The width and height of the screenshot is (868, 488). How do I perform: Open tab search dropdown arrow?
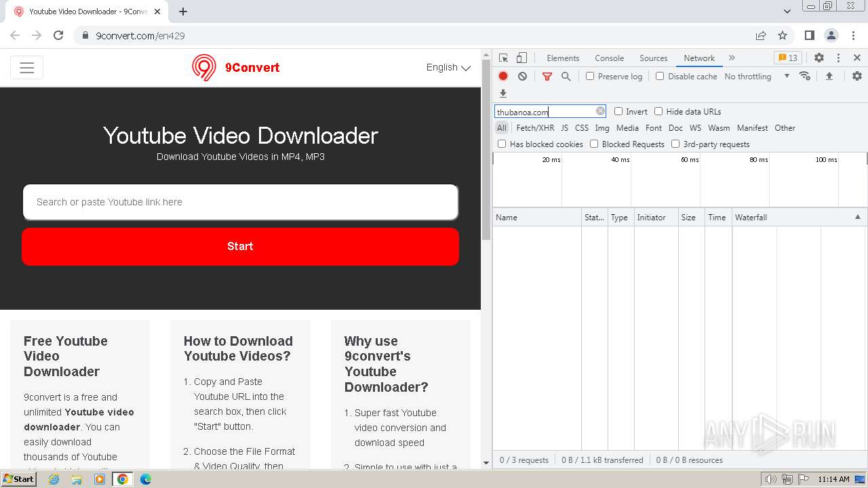click(x=787, y=12)
